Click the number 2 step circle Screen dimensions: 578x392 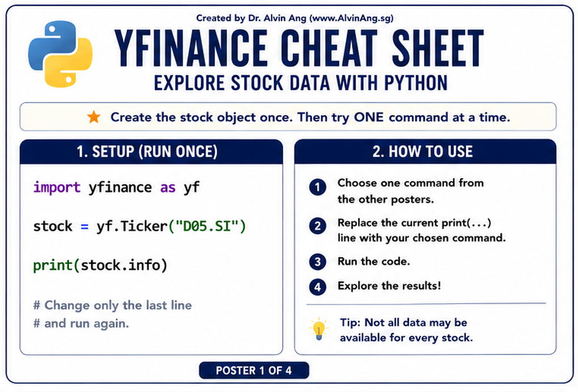pos(317,225)
